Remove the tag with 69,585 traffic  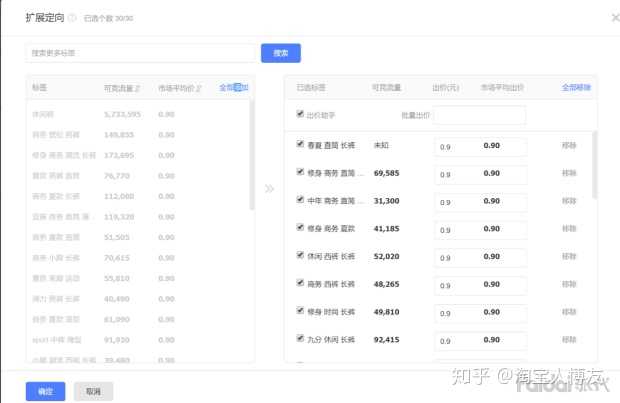569,172
